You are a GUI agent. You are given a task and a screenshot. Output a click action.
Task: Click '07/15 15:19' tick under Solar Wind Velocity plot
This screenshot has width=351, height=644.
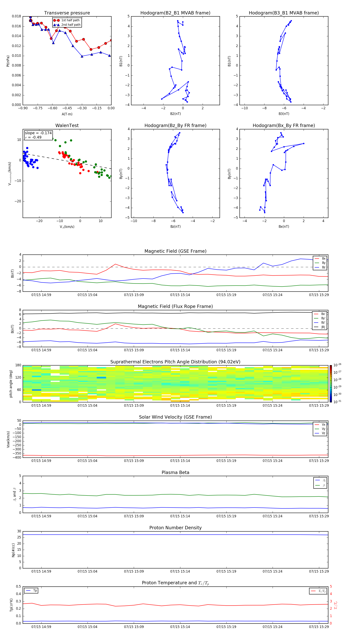point(226,461)
